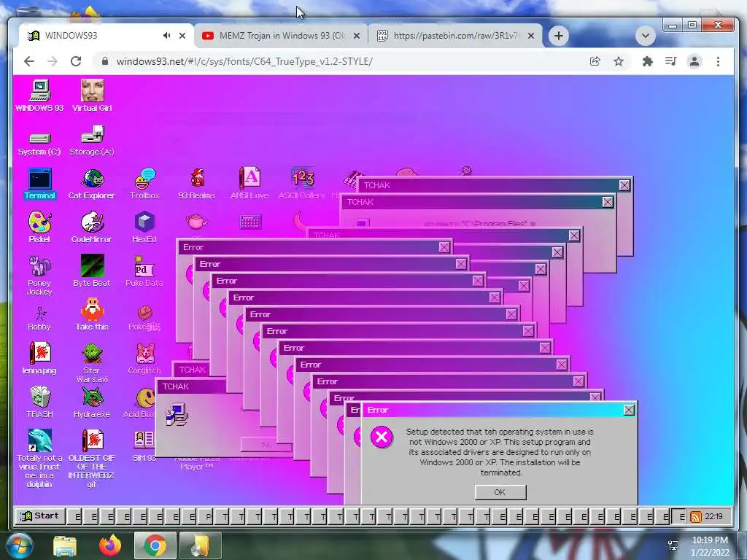This screenshot has height=560, width=747.
Task: Open File Explorer from Windows taskbar
Action: (x=65, y=545)
